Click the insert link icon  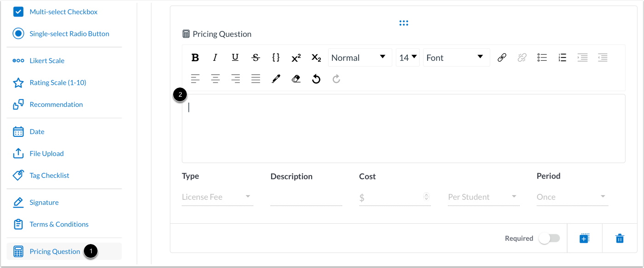(501, 57)
